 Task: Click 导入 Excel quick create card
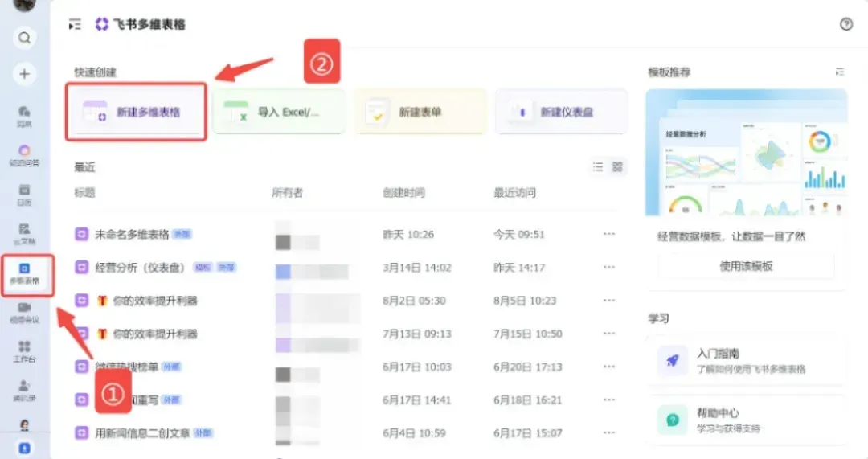pos(279,112)
